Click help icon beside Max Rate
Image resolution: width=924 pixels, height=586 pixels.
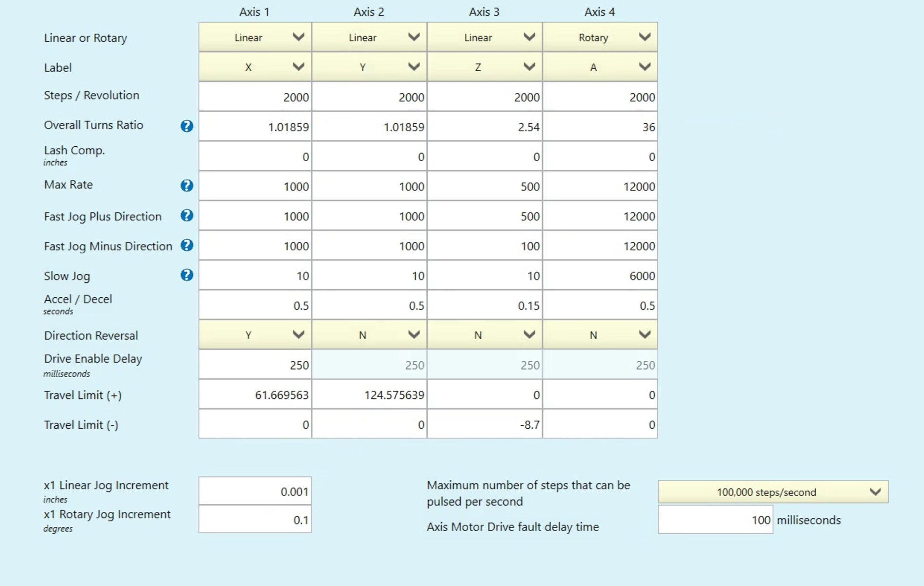tap(187, 185)
